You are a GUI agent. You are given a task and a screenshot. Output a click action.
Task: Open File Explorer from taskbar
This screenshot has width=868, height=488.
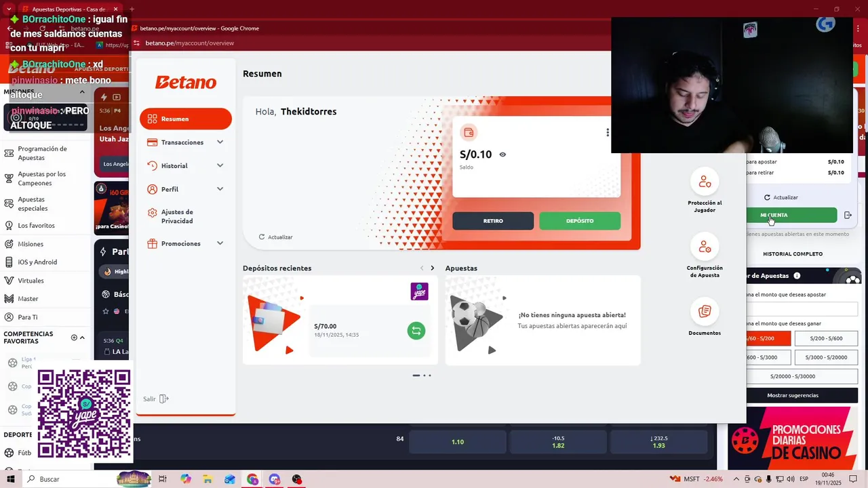tap(208, 479)
